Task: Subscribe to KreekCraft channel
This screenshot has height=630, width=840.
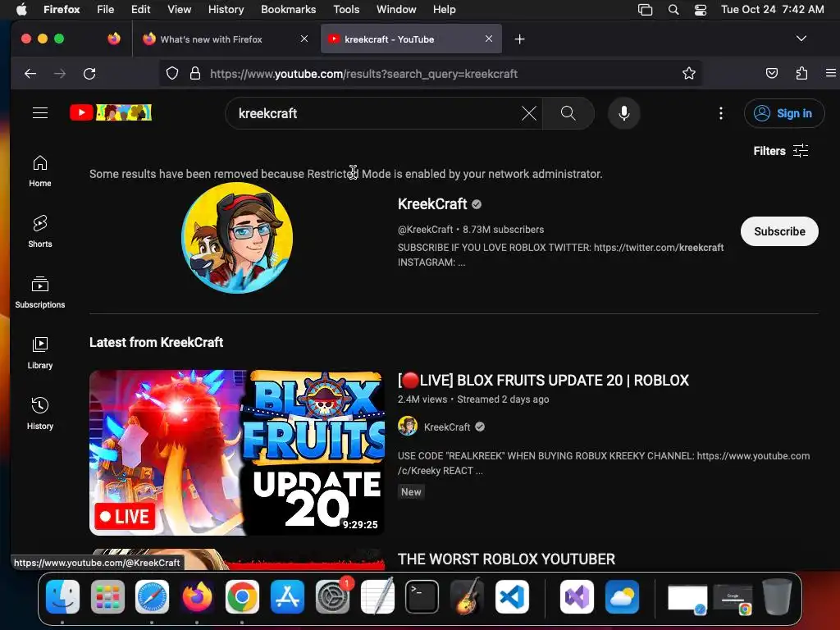Action: click(x=779, y=231)
